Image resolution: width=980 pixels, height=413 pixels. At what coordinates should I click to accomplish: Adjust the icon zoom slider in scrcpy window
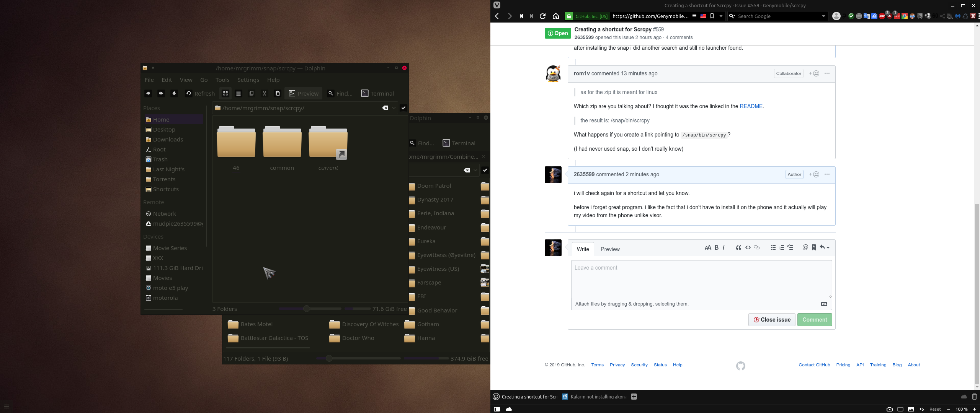pos(306,309)
